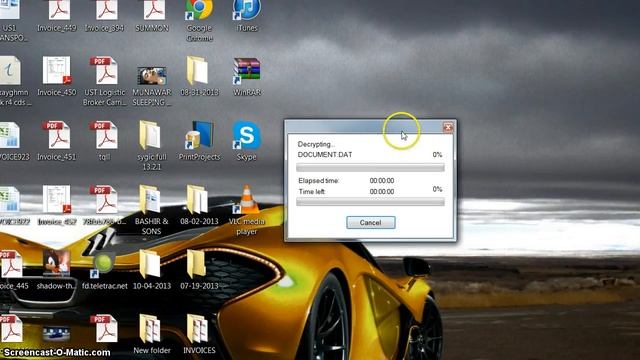Open the tqll PDF icon
The height and width of the screenshot is (360, 640).
pyautogui.click(x=104, y=135)
